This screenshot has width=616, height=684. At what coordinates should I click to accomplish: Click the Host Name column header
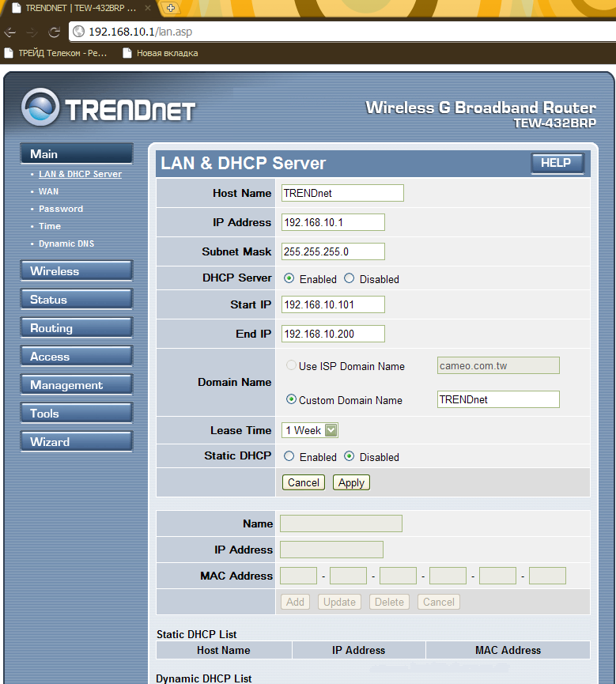click(x=223, y=650)
